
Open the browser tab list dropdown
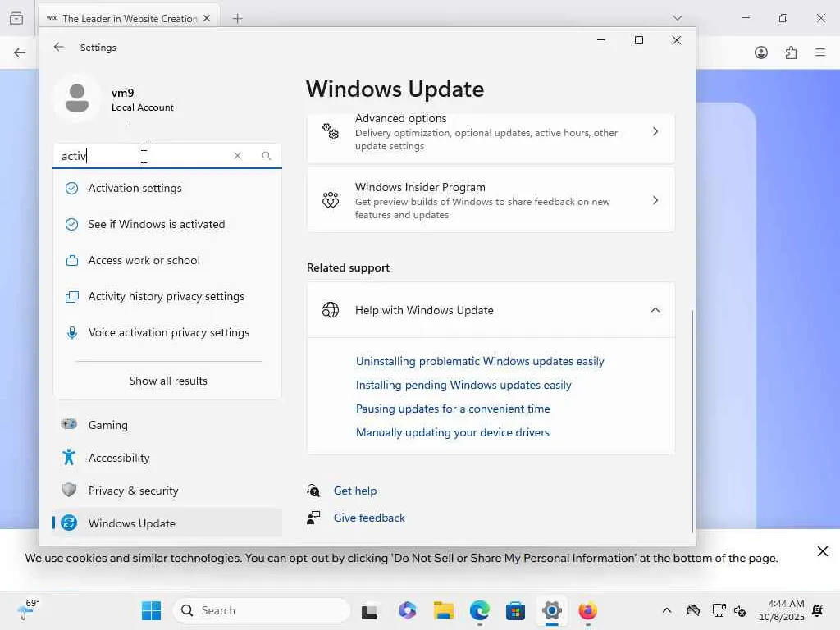pos(677,18)
